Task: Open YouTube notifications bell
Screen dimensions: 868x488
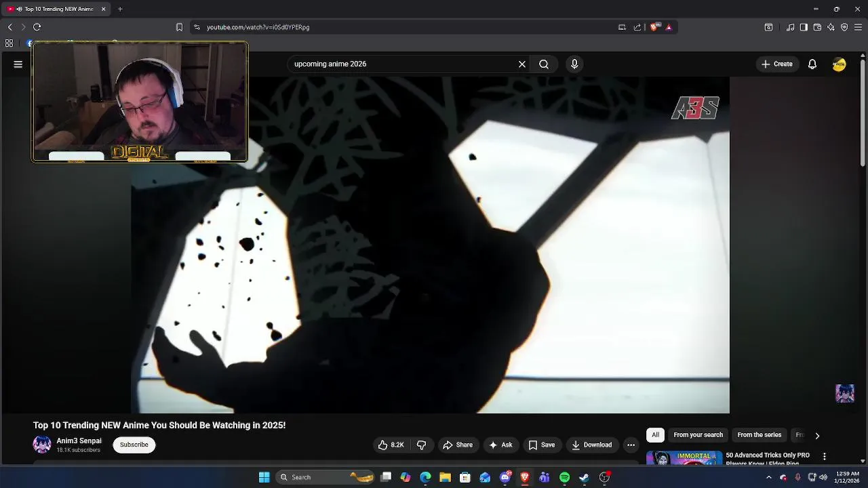Action: (812, 64)
